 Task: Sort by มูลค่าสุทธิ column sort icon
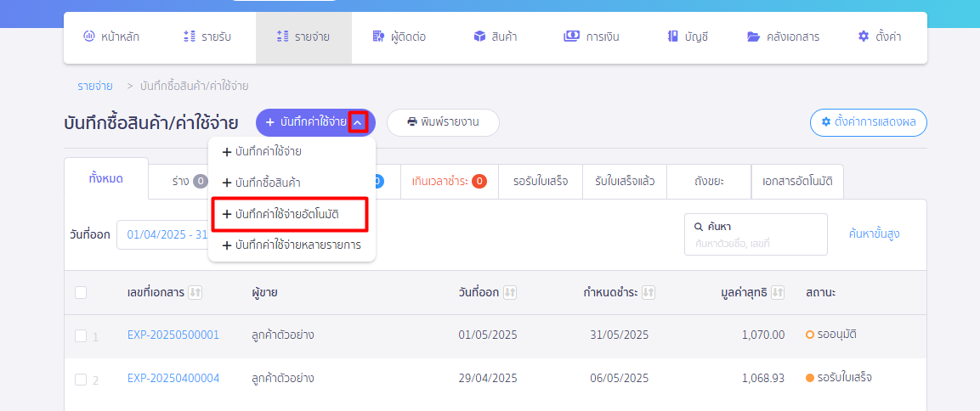[x=778, y=292]
